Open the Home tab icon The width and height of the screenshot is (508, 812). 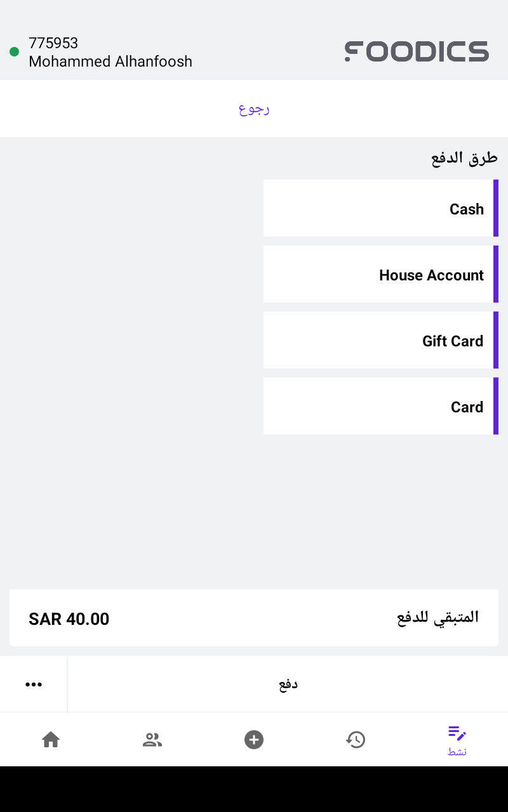tap(51, 740)
